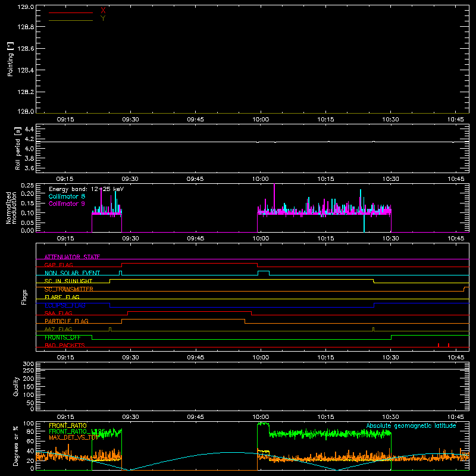Click the 0.05 modulation tick label
This screenshot has width=476, height=476.
[x=27, y=223]
